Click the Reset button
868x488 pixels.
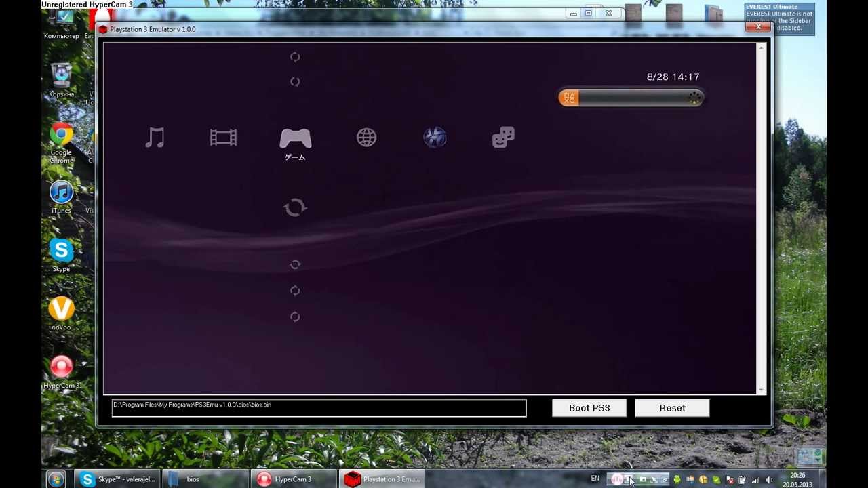[672, 408]
